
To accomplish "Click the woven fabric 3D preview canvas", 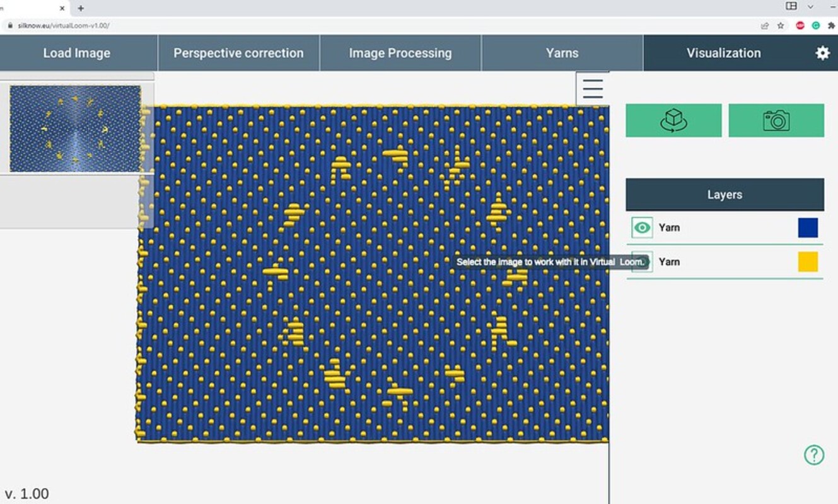I will (x=373, y=273).
